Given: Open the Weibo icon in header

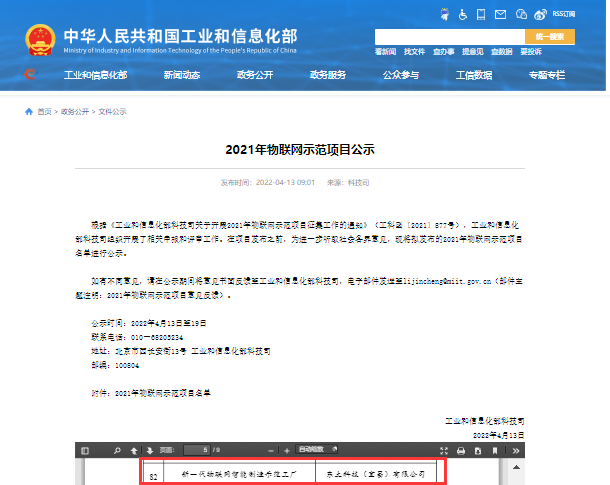Looking at the screenshot, I should (x=539, y=14).
